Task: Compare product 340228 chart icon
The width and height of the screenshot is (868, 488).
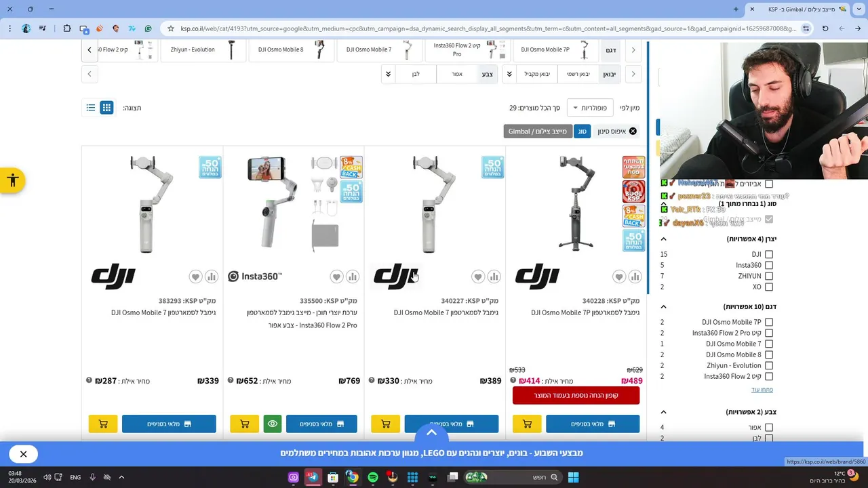Action: [x=635, y=277]
